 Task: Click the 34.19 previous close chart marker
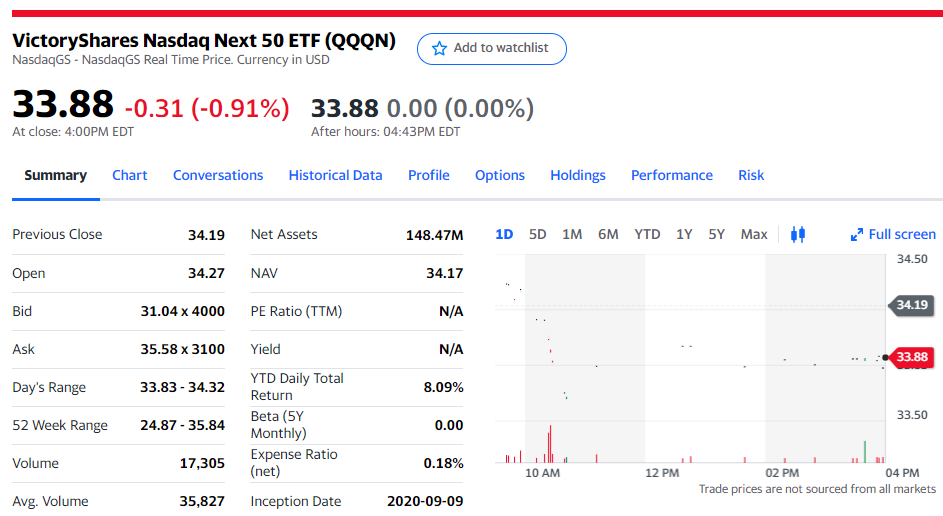tap(912, 305)
